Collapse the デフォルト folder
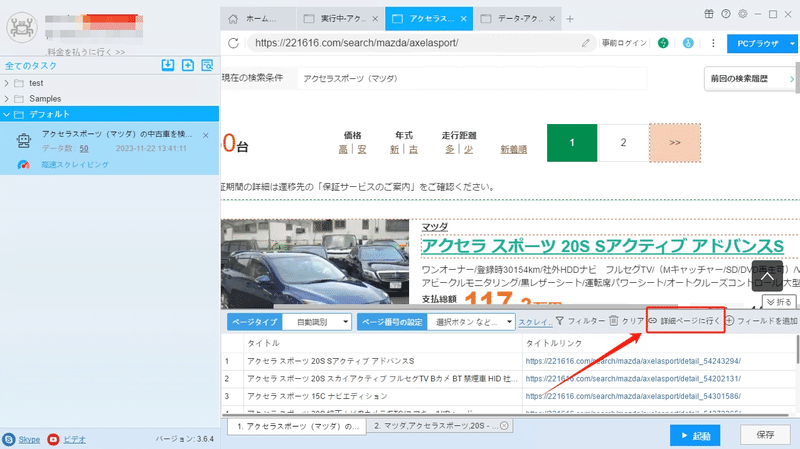This screenshot has width=800, height=449. click(7, 114)
